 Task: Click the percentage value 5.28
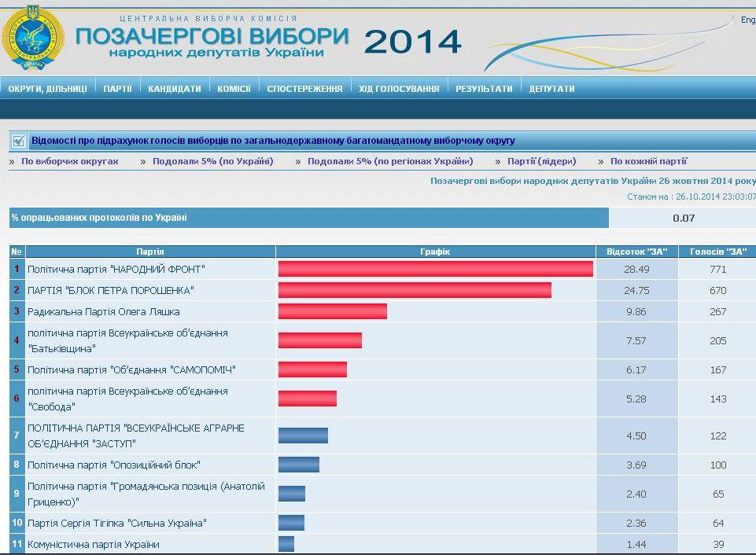pyautogui.click(x=636, y=399)
